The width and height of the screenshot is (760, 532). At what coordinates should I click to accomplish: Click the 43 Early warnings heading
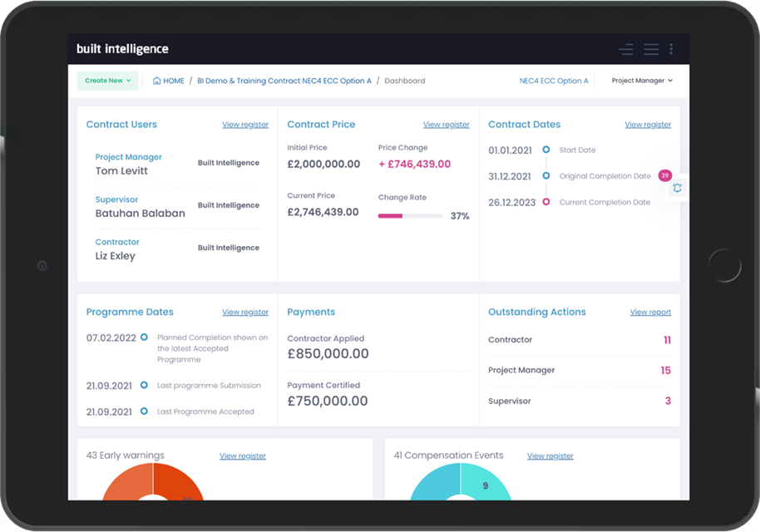(x=126, y=456)
